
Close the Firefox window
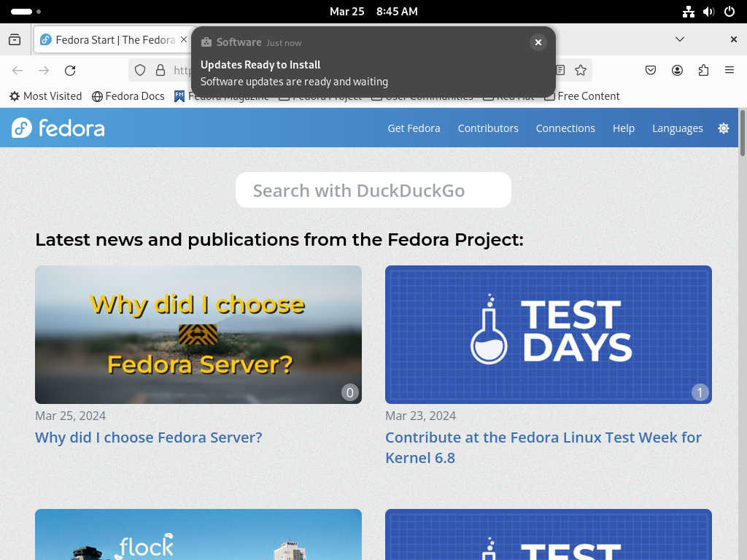[x=734, y=39]
